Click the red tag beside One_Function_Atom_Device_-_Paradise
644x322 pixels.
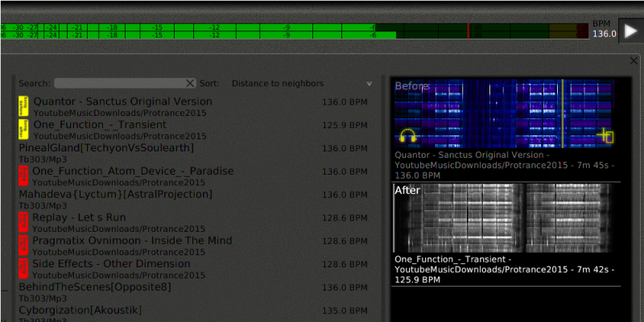click(x=23, y=175)
